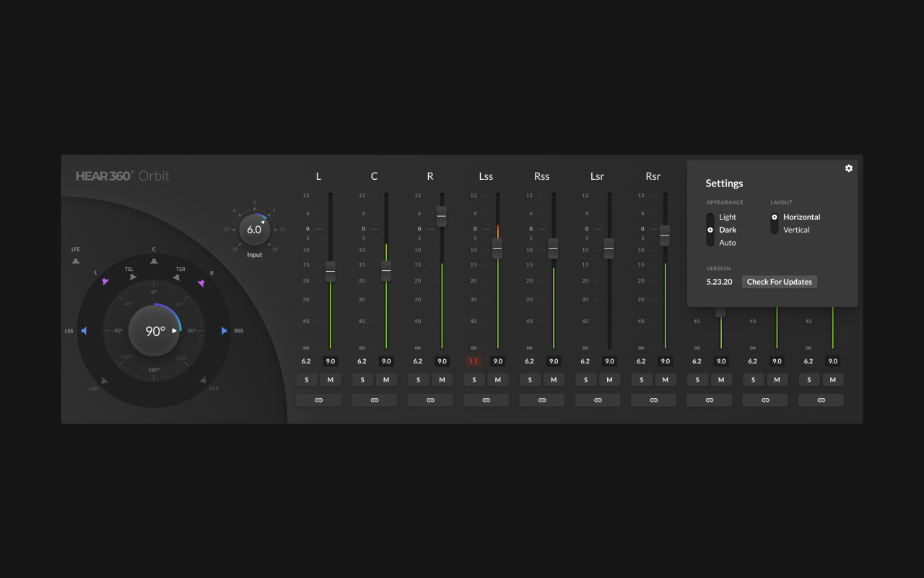Viewport: 924px width, 578px height.
Task: Solo the Rss channel
Action: pyautogui.click(x=530, y=379)
